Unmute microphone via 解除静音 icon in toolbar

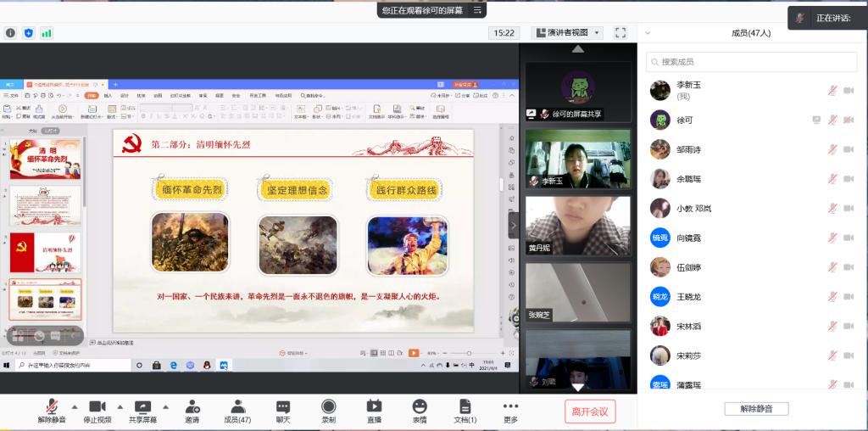52,407
